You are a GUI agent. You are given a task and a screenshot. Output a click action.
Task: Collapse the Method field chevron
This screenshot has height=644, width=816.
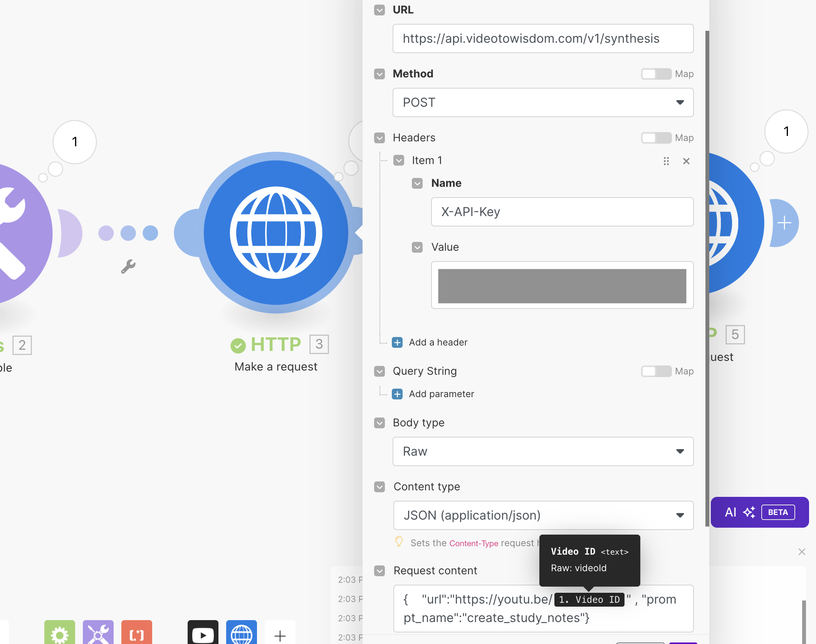pyautogui.click(x=379, y=74)
